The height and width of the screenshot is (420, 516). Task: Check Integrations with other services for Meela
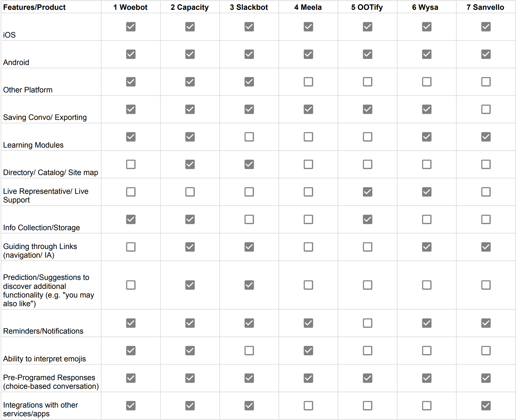(308, 406)
